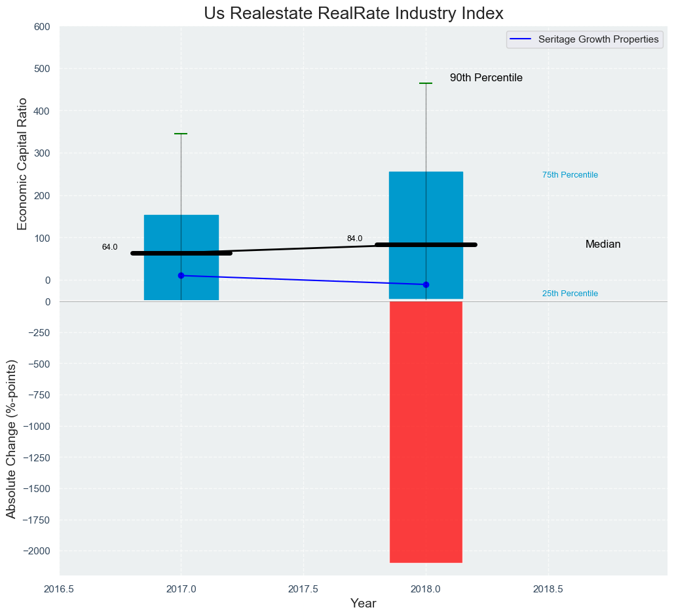This screenshot has height=616, width=674.
Task: Click the blue Seritage data point at 2017
Action: pyautogui.click(x=181, y=276)
